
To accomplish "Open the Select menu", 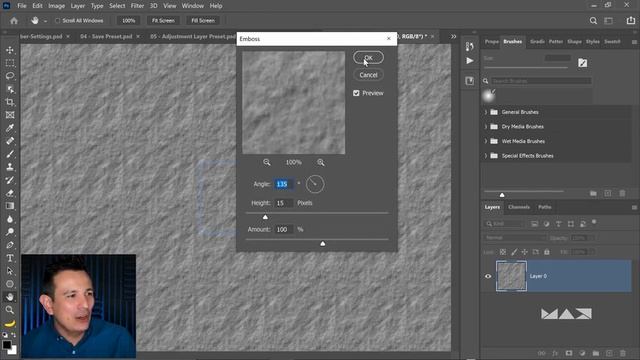I will pyautogui.click(x=117, y=6).
